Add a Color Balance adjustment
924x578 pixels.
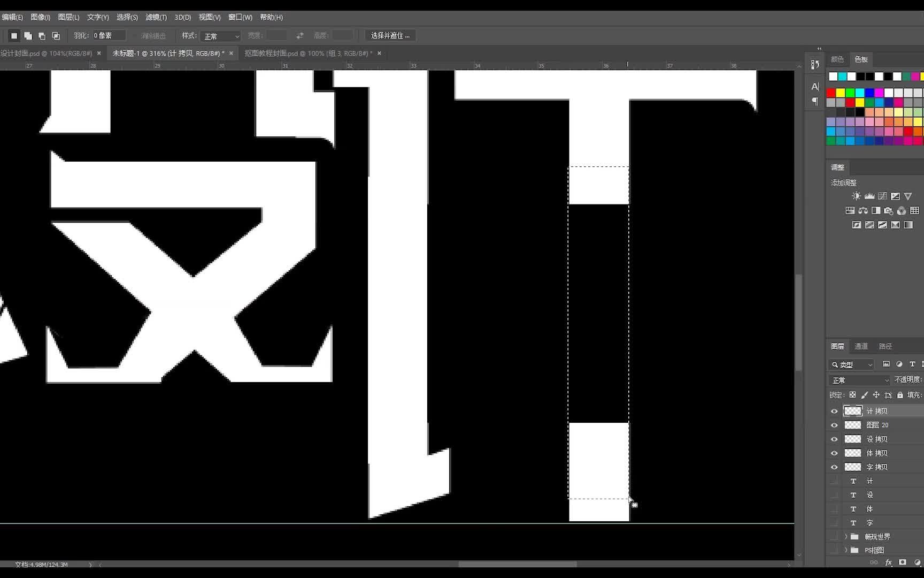[x=863, y=210]
